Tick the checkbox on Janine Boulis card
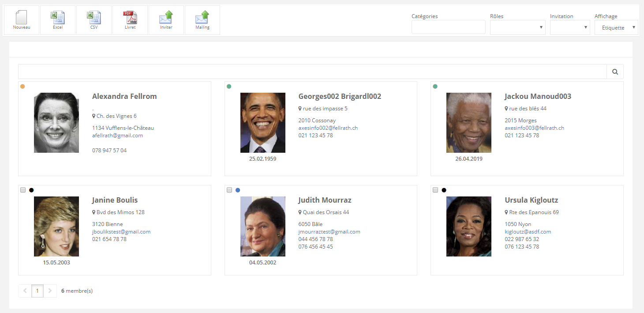Viewport: 644px width, 313px height. (x=23, y=190)
